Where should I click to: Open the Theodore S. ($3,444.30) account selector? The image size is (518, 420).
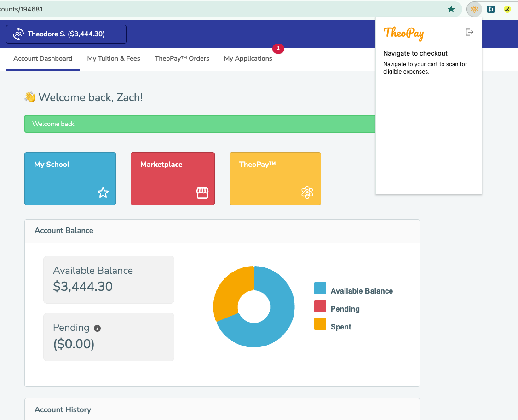pyautogui.click(x=66, y=34)
